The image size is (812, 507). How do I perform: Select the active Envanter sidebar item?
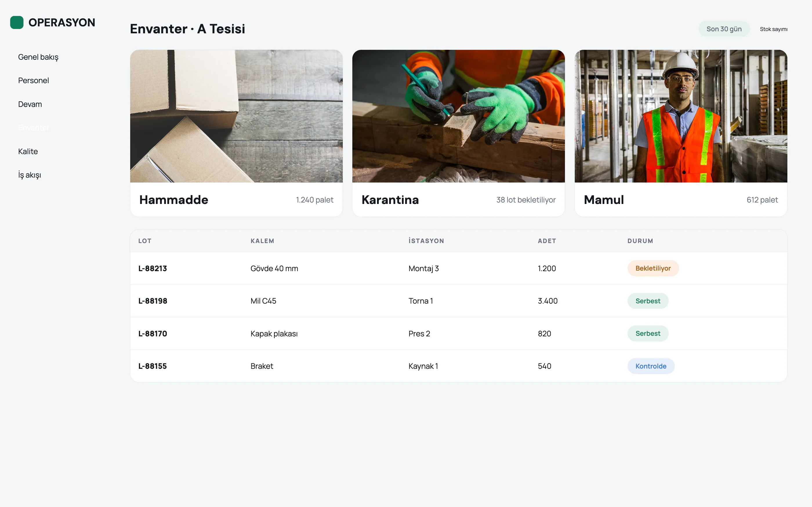pos(34,128)
